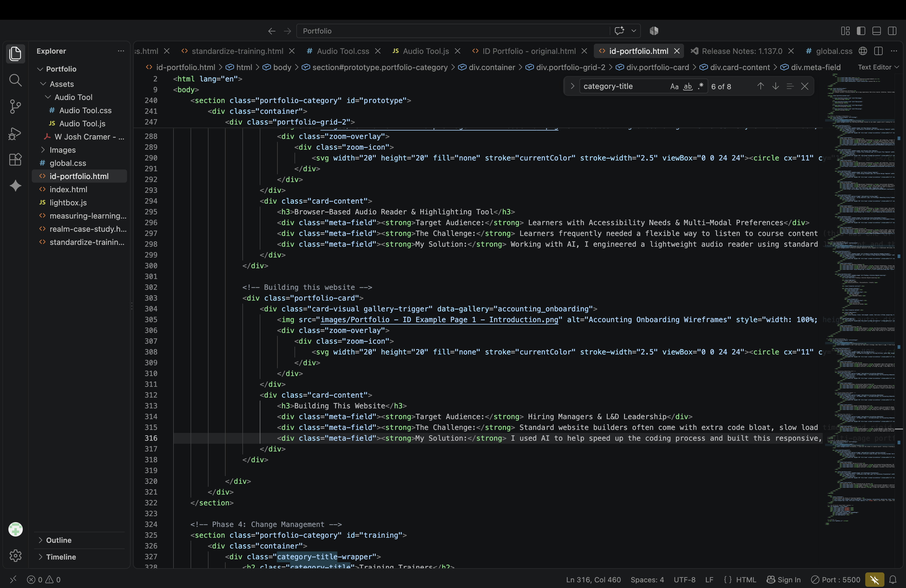Click the Customize Layout icon
Screen dimensions: 906x588
pos(845,31)
